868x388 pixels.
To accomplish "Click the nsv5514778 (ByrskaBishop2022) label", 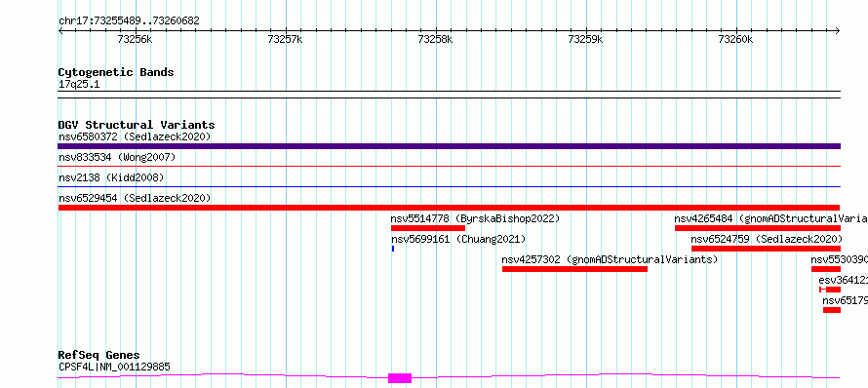I will click(x=476, y=218).
